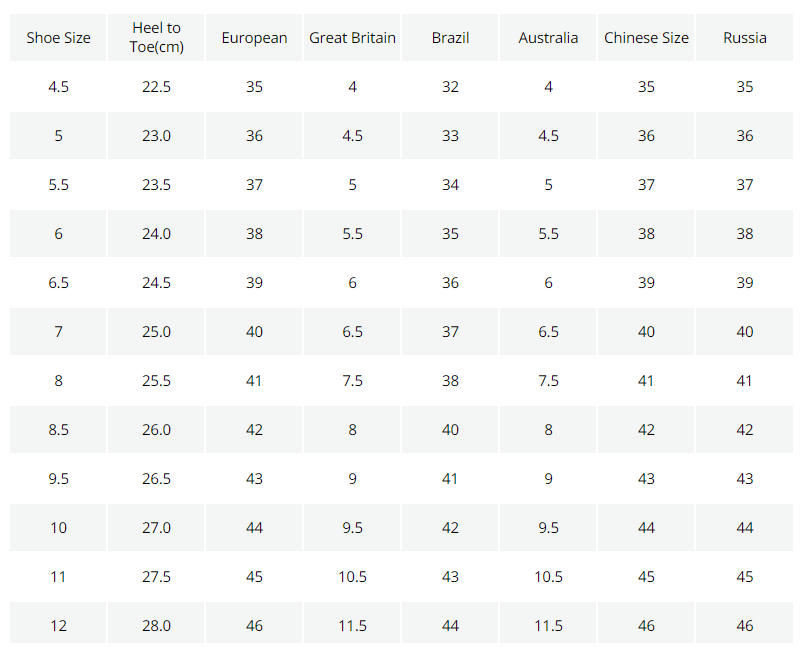
Task: Select shoe size 12 in last row
Action: coord(58,626)
